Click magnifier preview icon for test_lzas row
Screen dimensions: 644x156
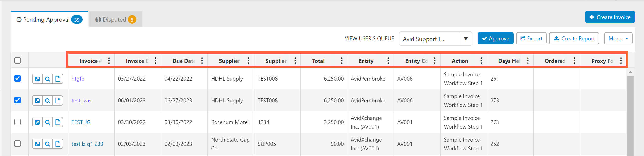coord(48,101)
